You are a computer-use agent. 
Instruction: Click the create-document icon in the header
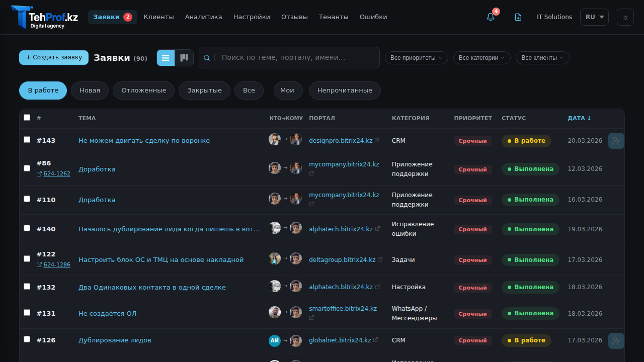[518, 17]
